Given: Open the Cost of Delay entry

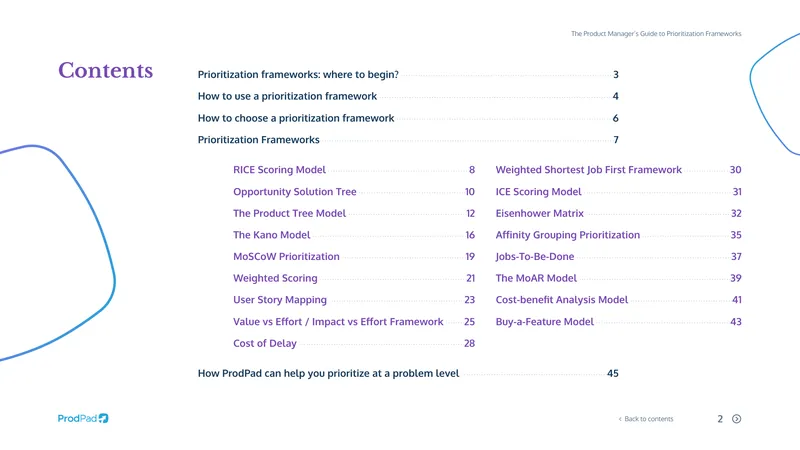Looking at the screenshot, I should 354,343.
